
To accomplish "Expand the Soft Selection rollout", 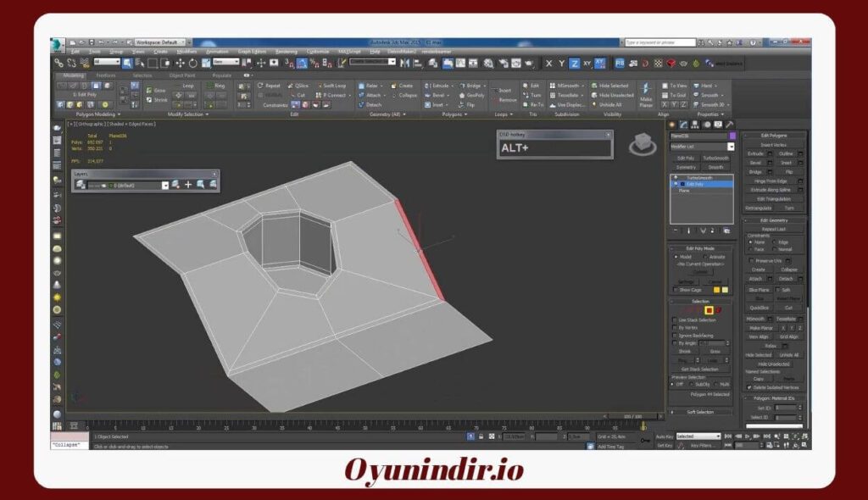I will tap(700, 412).
